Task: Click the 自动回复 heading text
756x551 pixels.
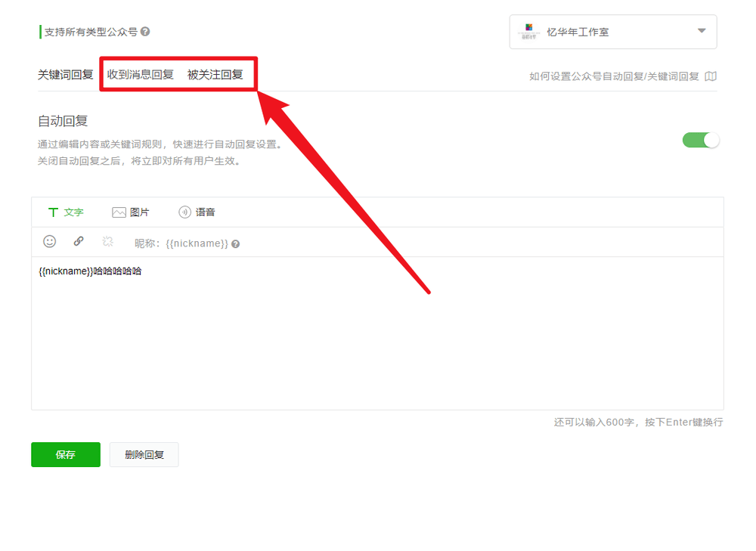Action: 63,121
